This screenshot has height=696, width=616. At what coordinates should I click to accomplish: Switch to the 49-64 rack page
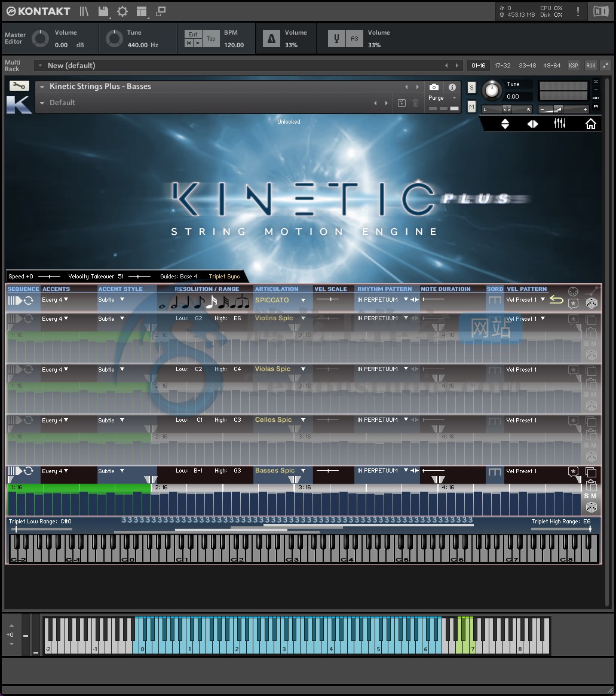coord(551,66)
